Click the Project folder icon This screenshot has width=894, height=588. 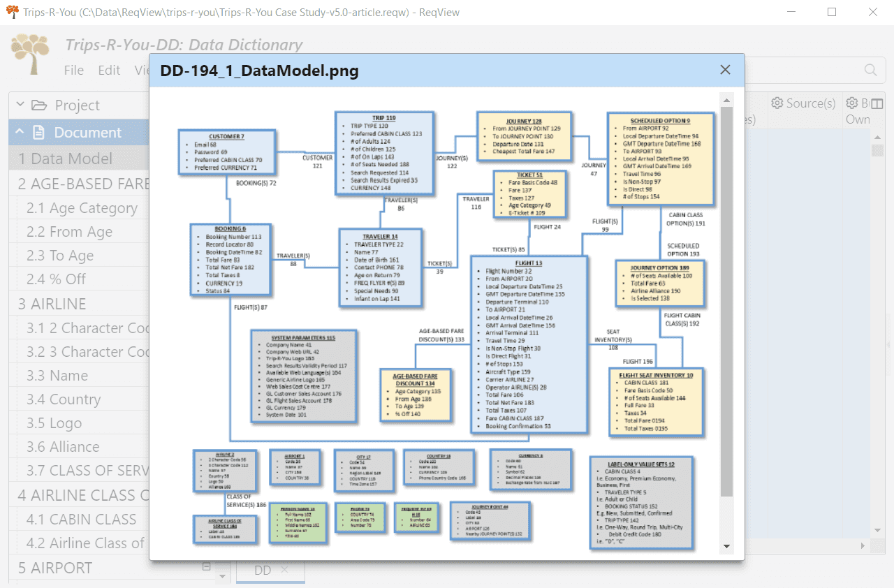(41, 105)
